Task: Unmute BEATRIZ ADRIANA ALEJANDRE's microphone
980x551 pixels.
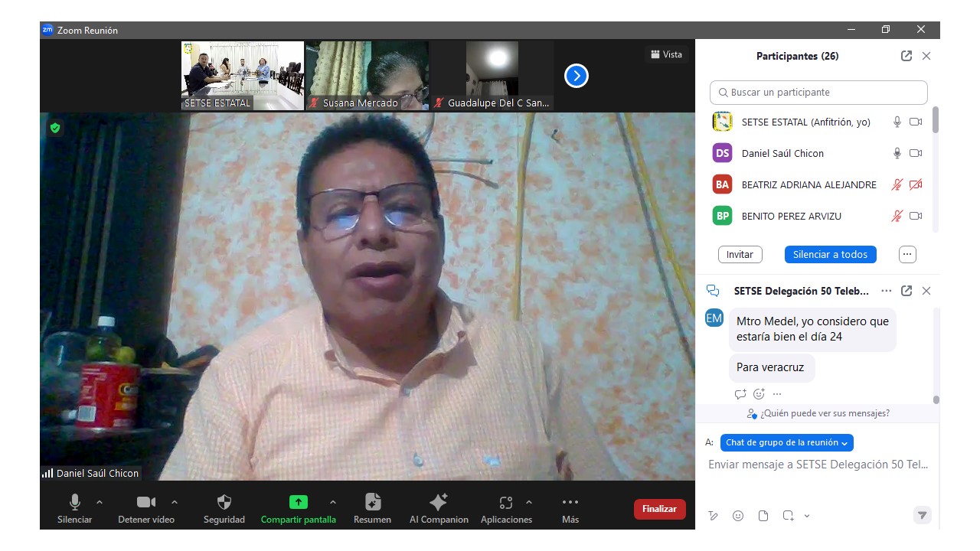Action: (x=897, y=184)
